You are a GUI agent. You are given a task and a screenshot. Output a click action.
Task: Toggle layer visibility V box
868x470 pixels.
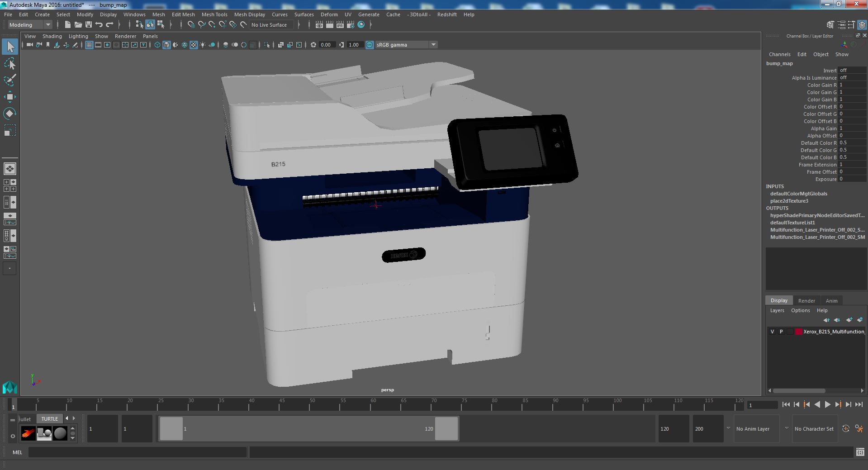coord(772,332)
